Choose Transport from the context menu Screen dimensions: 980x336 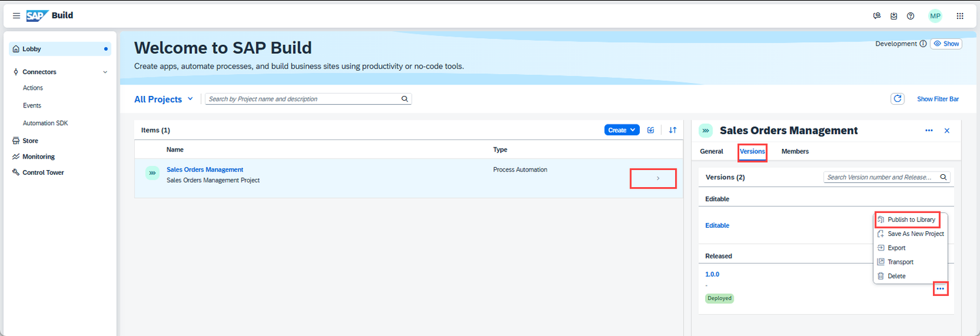tap(911, 262)
